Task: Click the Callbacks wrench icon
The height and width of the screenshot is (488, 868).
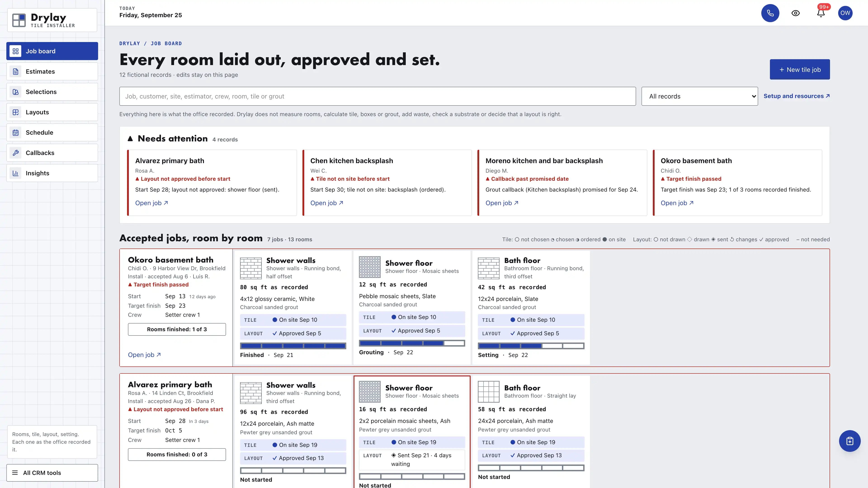Action: point(16,153)
